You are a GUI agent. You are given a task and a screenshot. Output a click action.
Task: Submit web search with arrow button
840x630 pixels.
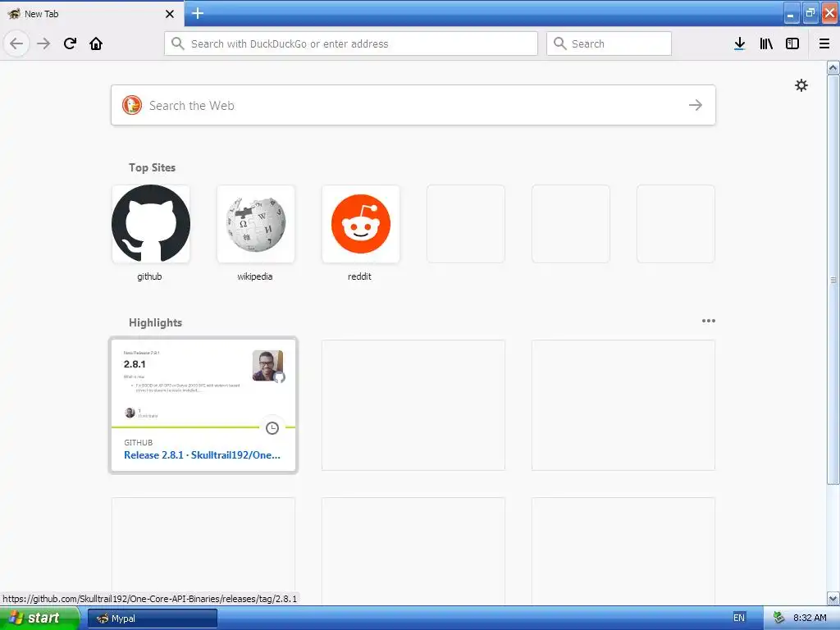(696, 105)
